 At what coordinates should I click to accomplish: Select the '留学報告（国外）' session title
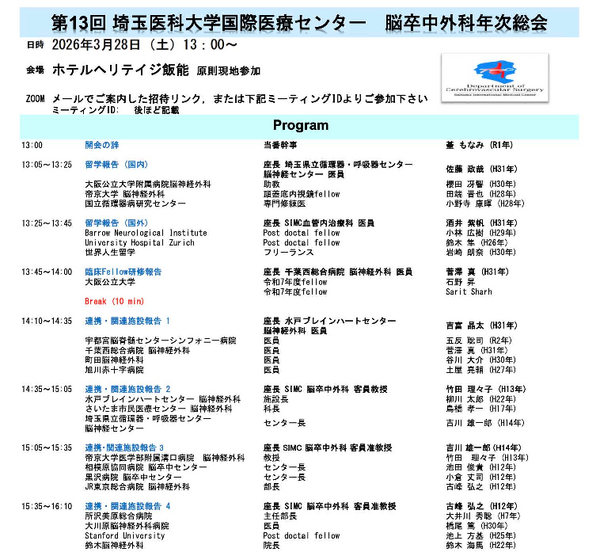pyautogui.click(x=116, y=223)
